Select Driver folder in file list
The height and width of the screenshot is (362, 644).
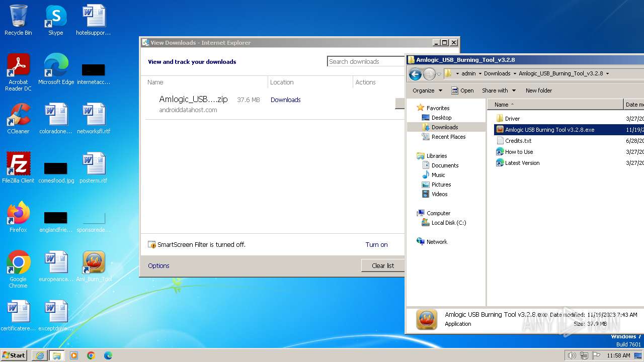pos(508,119)
